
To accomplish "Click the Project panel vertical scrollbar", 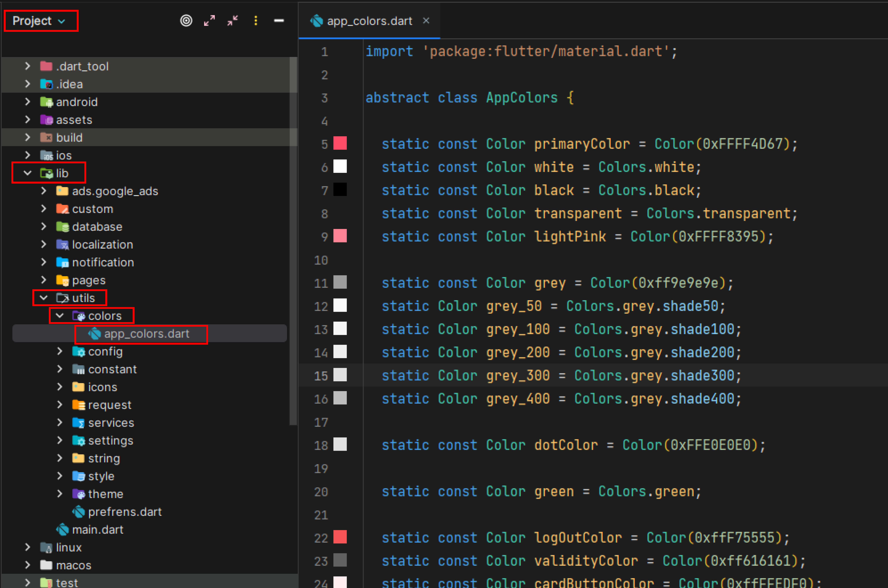I will 293,240.
